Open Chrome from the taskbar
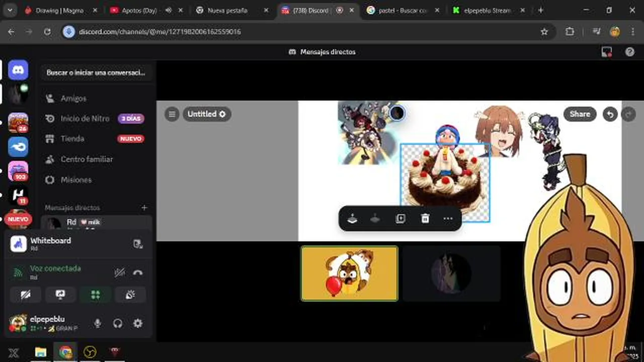This screenshot has height=362, width=644. point(65,352)
